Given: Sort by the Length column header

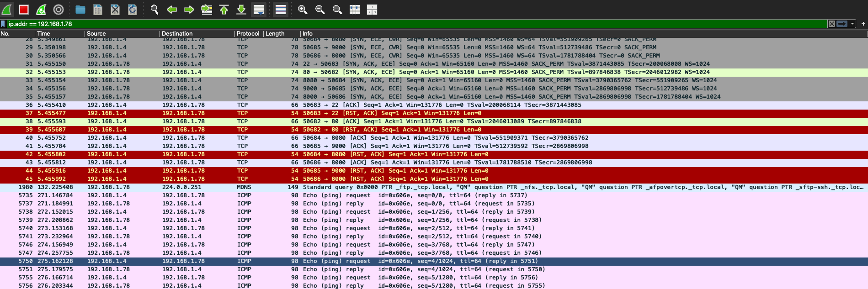Looking at the screenshot, I should tap(282, 33).
